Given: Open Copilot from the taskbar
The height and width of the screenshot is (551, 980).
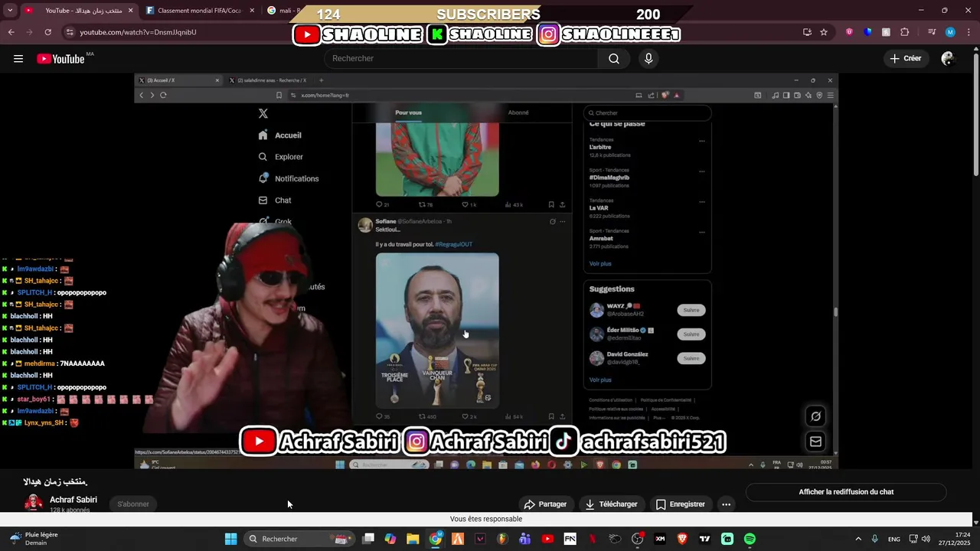Looking at the screenshot, I should click(390, 539).
